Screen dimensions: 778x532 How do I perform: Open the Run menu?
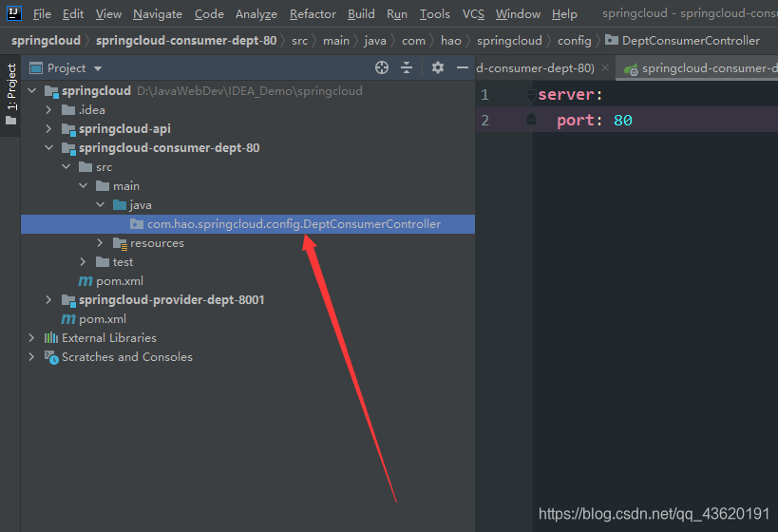coord(396,14)
